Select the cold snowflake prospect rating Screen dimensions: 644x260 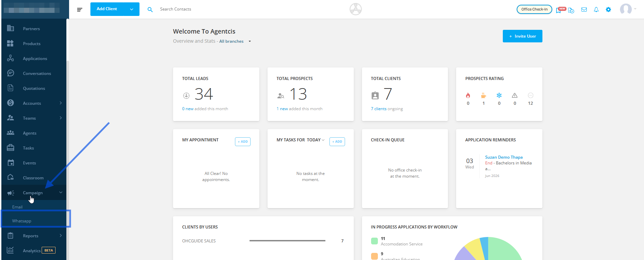[x=499, y=95]
